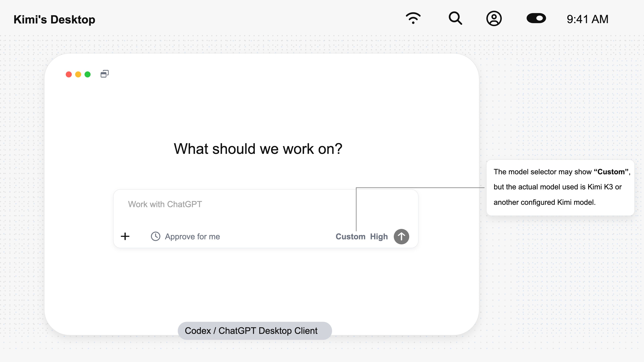Click the note about the Custom model selector
The height and width of the screenshot is (362, 644).
click(x=560, y=187)
